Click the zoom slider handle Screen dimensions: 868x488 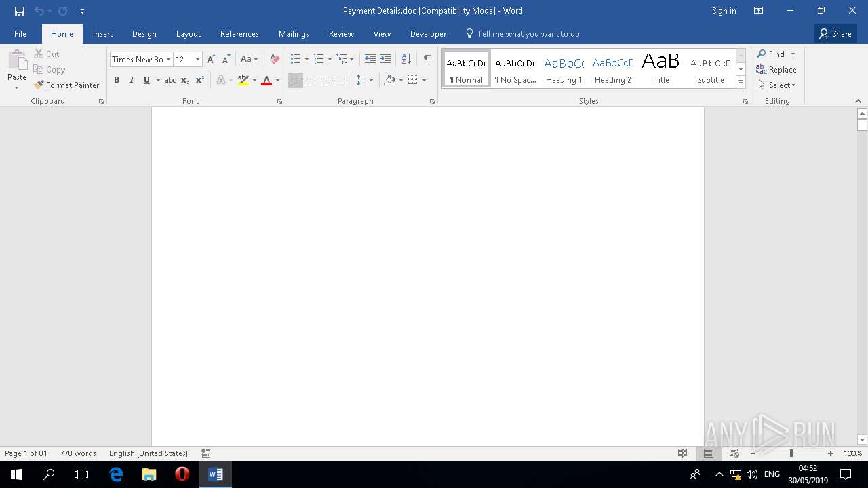791,453
